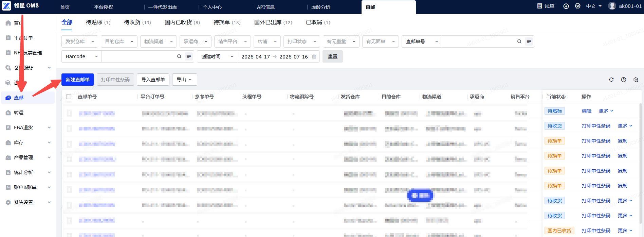This screenshot has width=644, height=237.
Task: Open the hexagon settings icon in header
Action: [x=577, y=6]
